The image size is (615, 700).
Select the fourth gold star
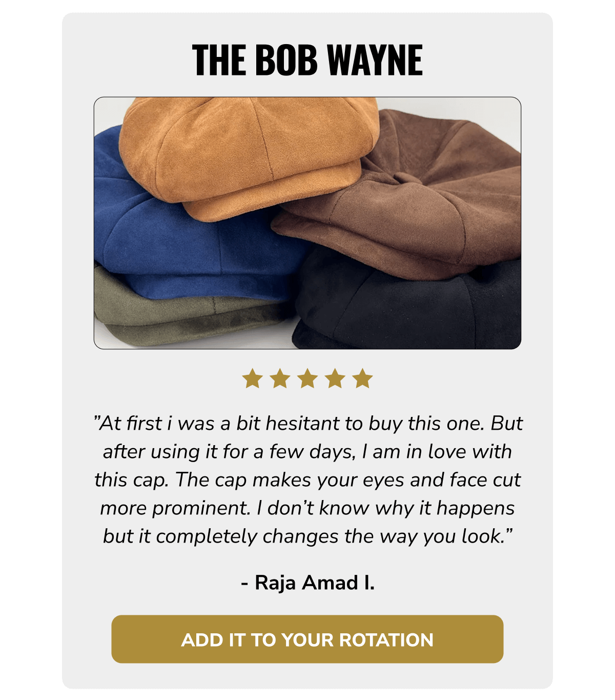point(335,378)
